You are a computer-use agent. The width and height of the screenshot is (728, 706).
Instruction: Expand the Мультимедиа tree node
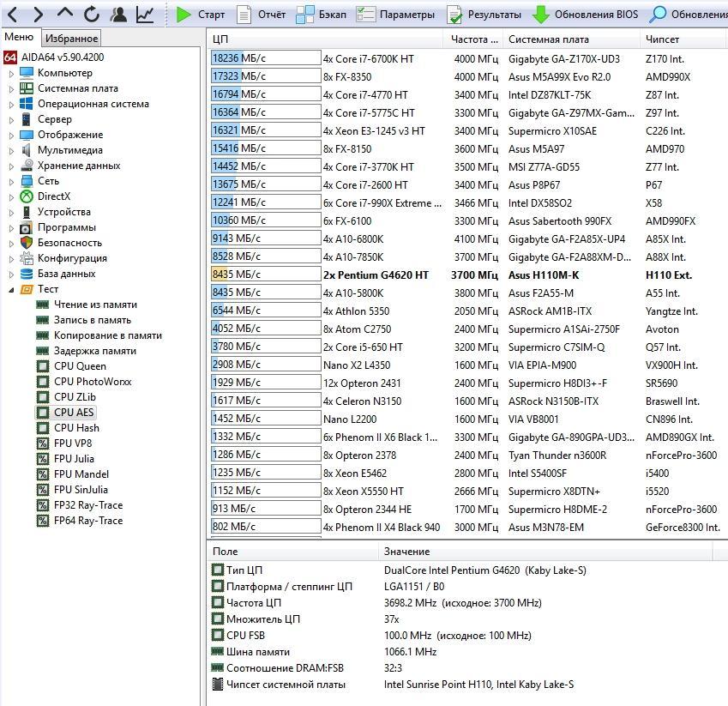[x=12, y=150]
